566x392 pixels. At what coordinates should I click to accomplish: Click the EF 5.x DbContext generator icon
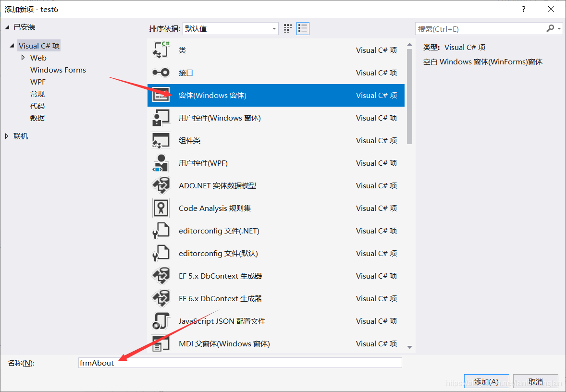point(161,276)
